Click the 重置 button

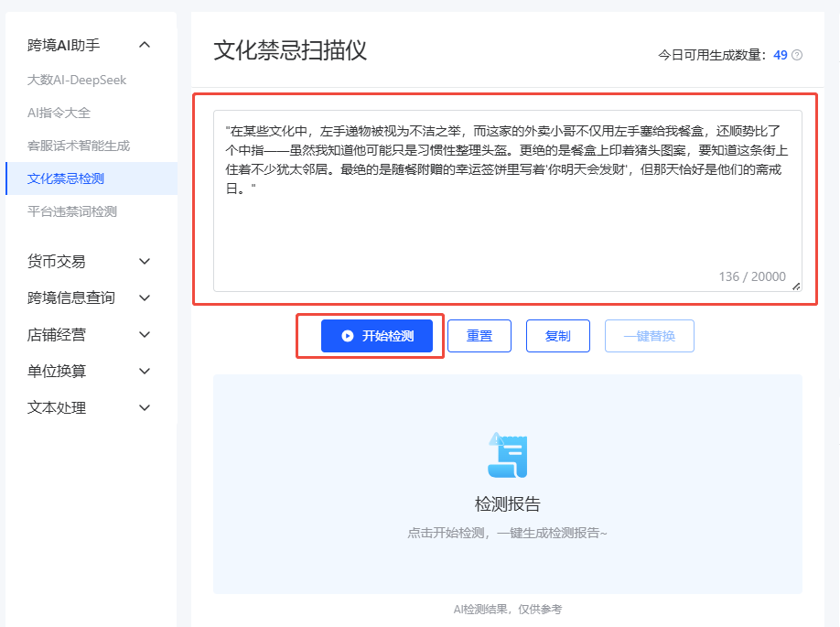(479, 336)
